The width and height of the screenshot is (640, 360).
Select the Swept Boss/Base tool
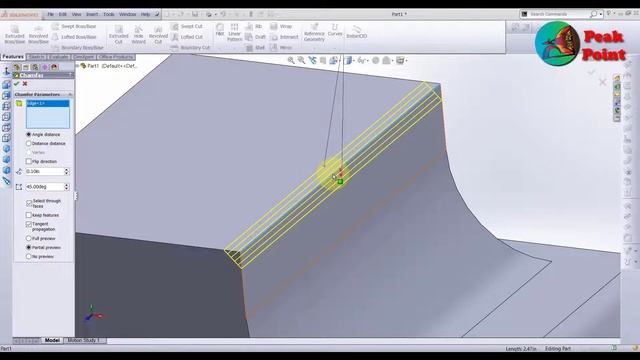pyautogui.click(x=74, y=26)
